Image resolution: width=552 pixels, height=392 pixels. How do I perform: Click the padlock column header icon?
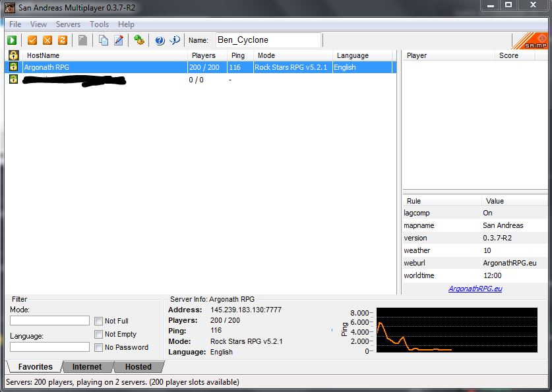[x=13, y=55]
